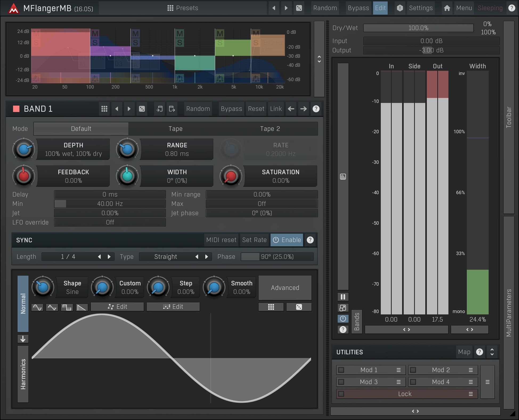The width and height of the screenshot is (519, 420).
Task: Paste Band 1 settings icon
Action: click(172, 109)
